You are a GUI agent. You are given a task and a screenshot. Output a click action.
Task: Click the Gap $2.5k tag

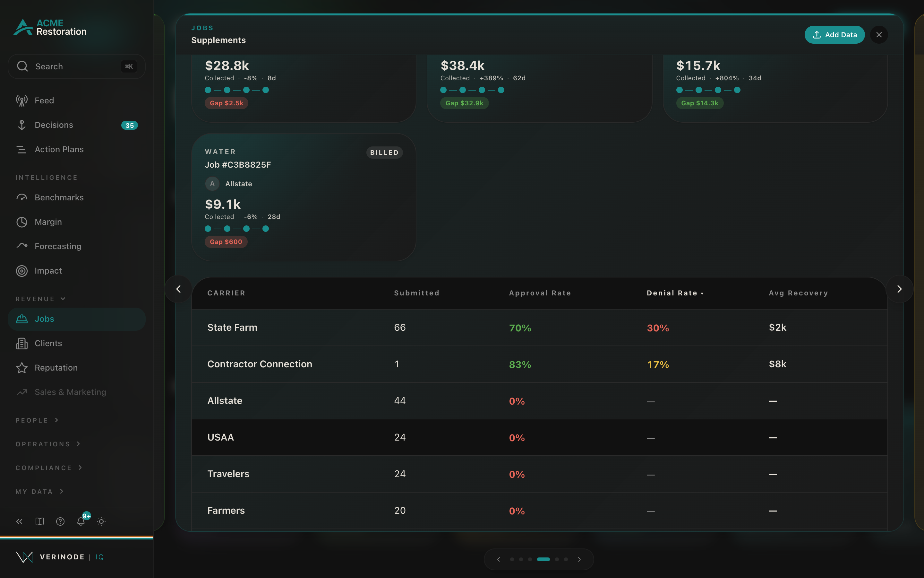tap(227, 103)
